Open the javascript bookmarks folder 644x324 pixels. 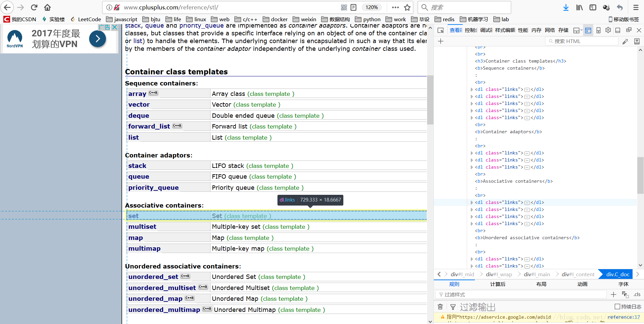pos(122,20)
